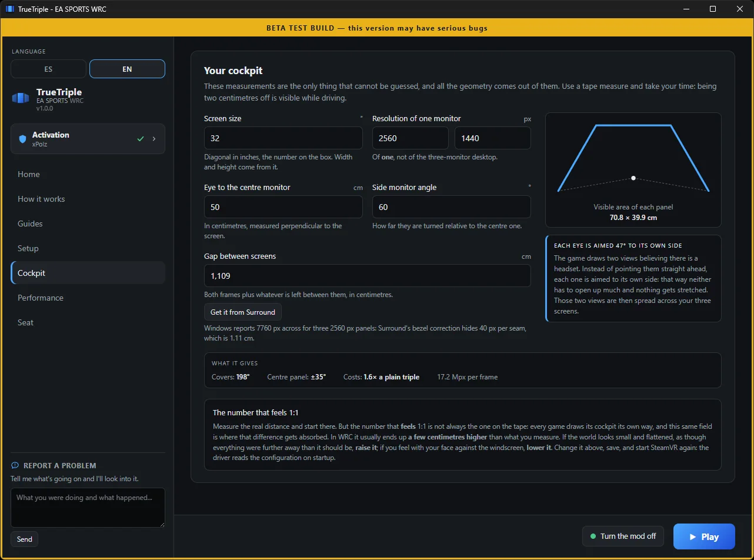Click the monitor width field showing 2560
The height and width of the screenshot is (560, 754).
[411, 138]
